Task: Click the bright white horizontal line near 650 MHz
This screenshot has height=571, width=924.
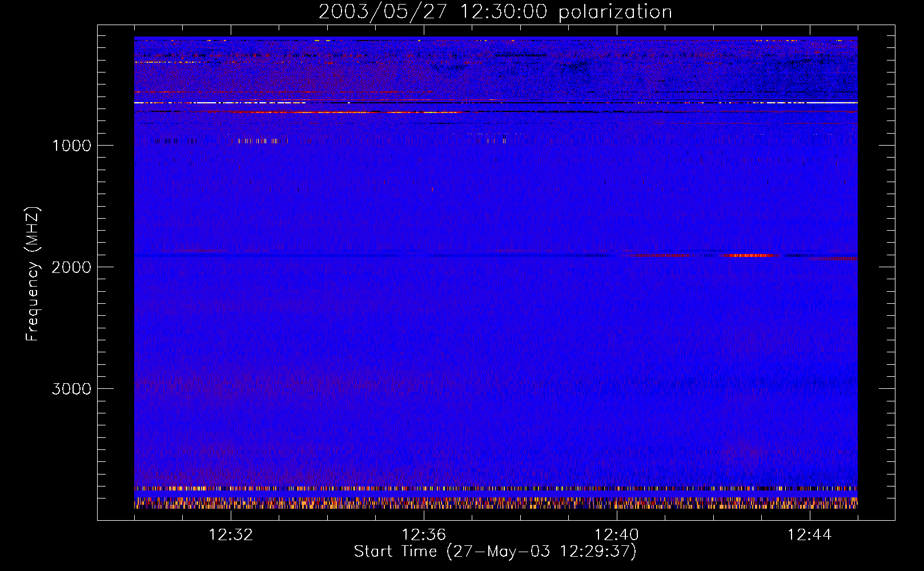Action: 496,103
